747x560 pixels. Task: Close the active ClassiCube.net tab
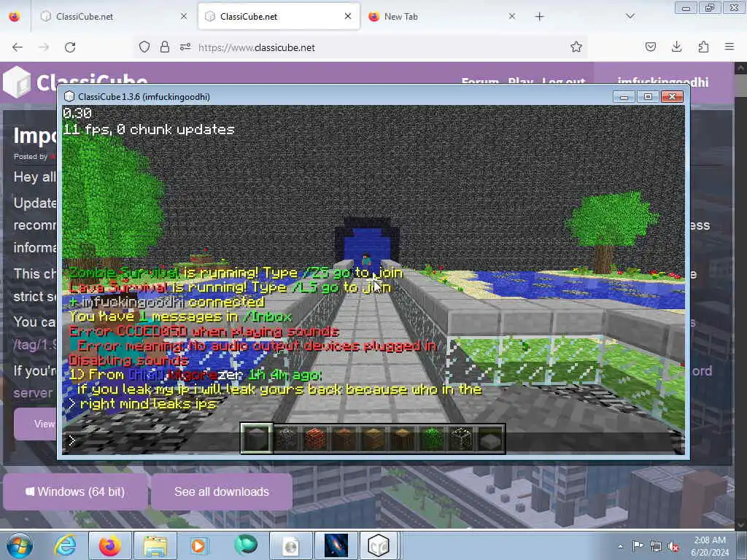[348, 16]
